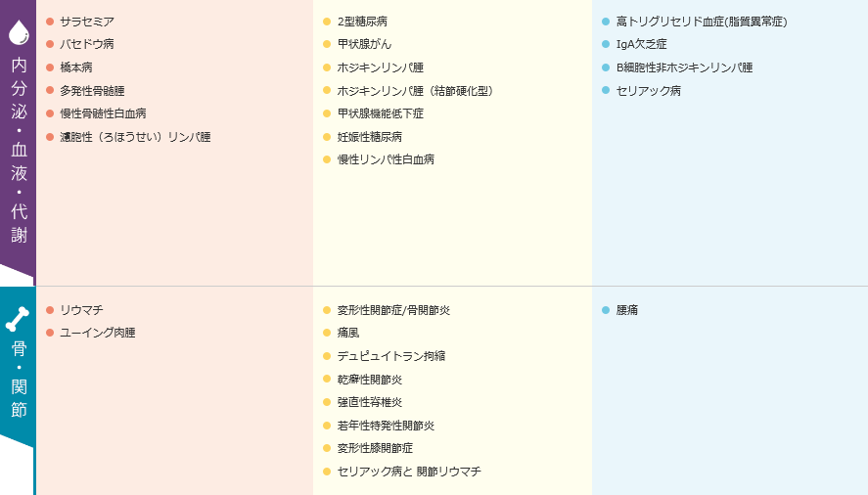This screenshot has width=868, height=495.
Task: Select ユーイング肉腫 entry
Action: pos(98,333)
